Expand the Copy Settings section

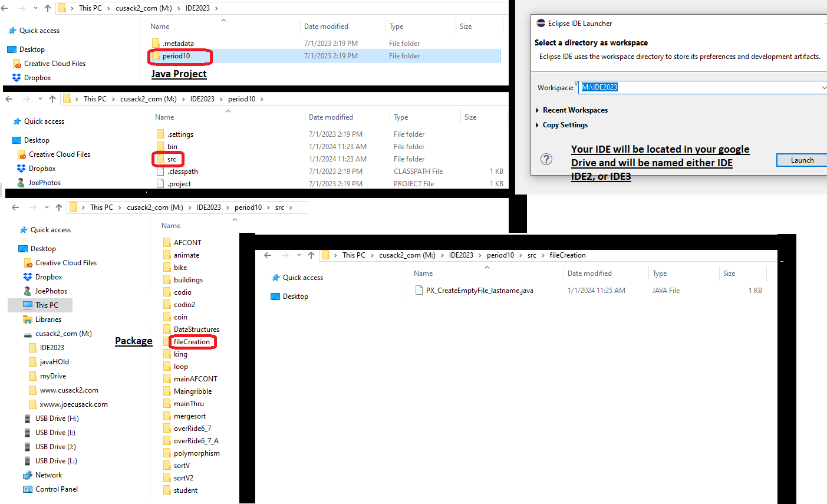[x=565, y=125]
